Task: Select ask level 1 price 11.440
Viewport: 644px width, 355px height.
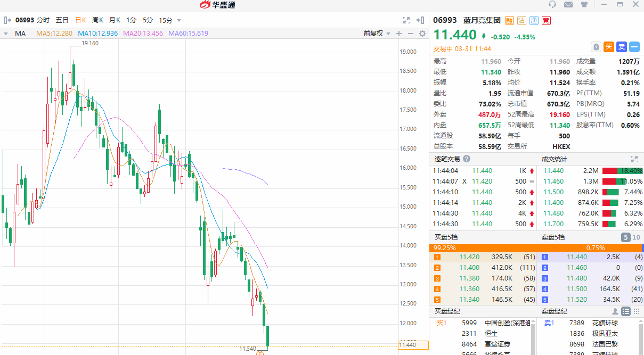Action: (x=577, y=257)
